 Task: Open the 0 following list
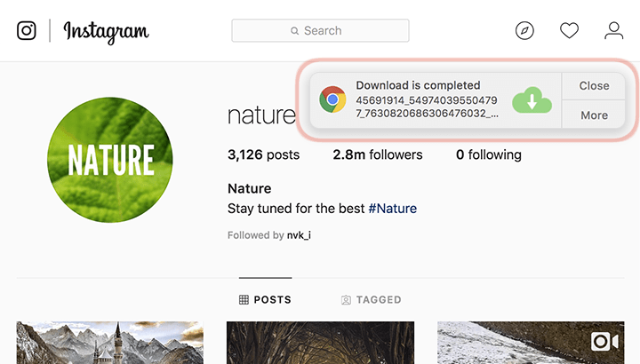[488, 154]
